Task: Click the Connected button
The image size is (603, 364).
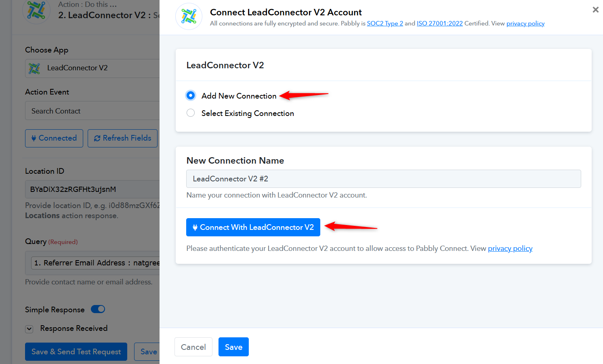Action: coord(54,138)
